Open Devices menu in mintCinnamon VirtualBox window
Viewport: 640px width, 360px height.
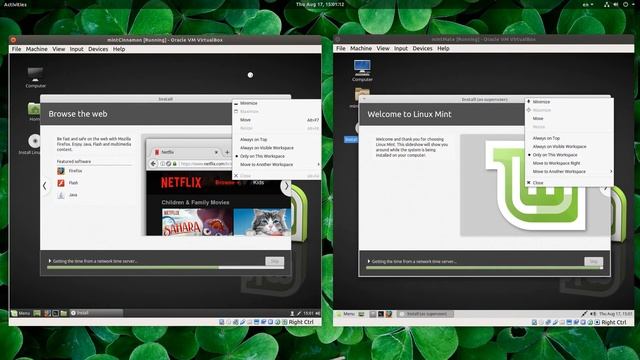[x=98, y=49]
